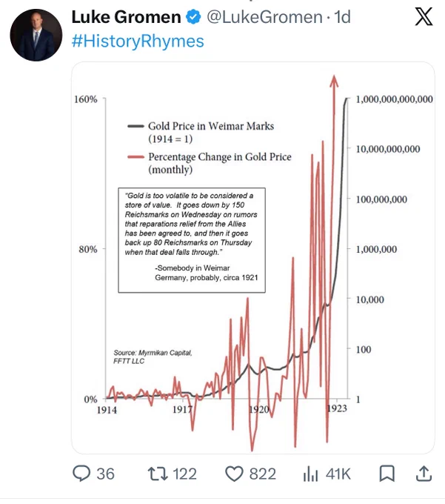This screenshot has width=445, height=504.
Task: Click the 41K views count
Action: pyautogui.click(x=338, y=474)
